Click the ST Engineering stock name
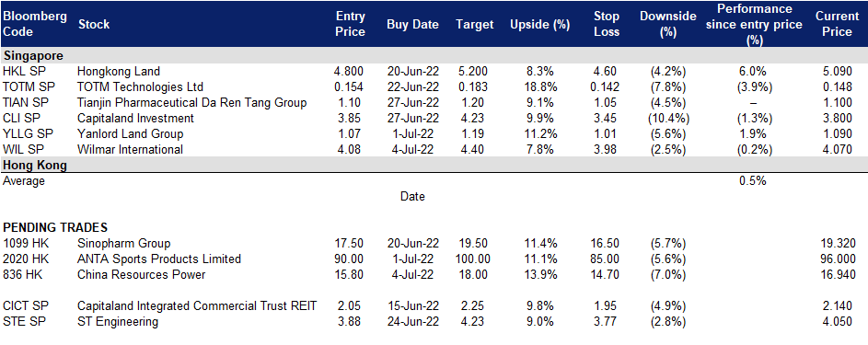The width and height of the screenshot is (868, 345). tap(118, 322)
